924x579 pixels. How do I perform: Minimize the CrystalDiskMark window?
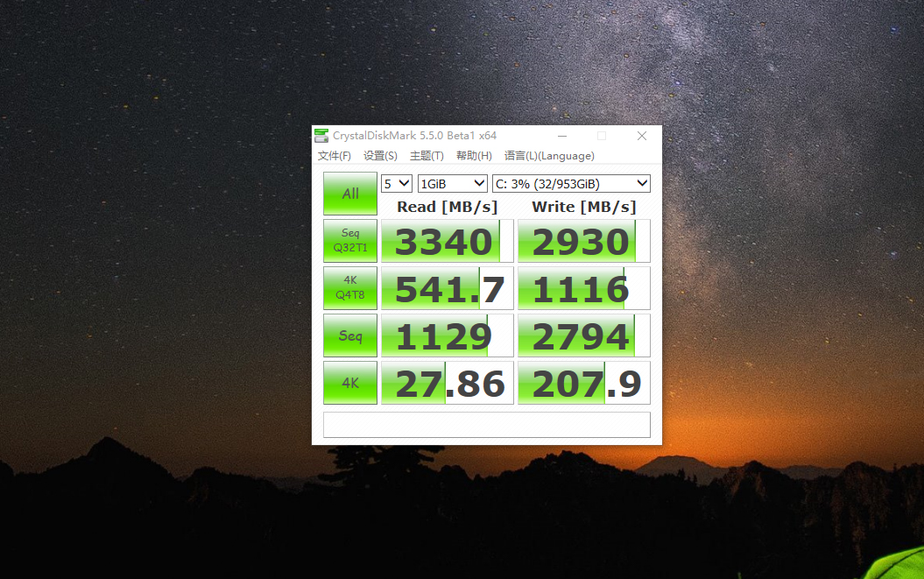tap(562, 136)
